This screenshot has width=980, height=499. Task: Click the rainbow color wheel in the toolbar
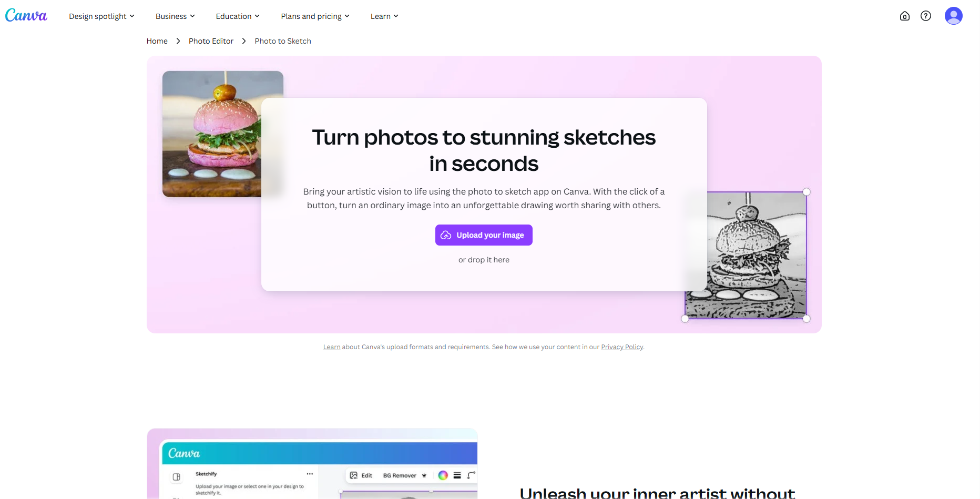(443, 475)
